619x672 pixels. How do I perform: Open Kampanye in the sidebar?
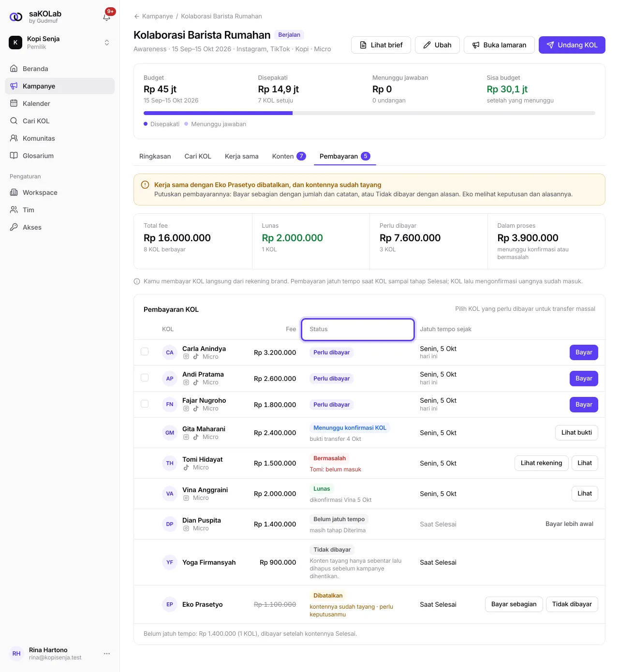(x=60, y=86)
